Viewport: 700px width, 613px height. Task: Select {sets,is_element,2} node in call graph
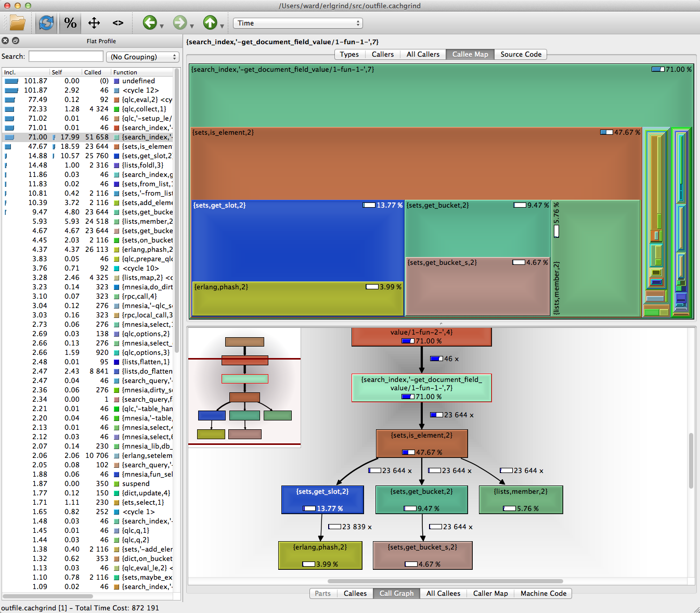coord(422,443)
